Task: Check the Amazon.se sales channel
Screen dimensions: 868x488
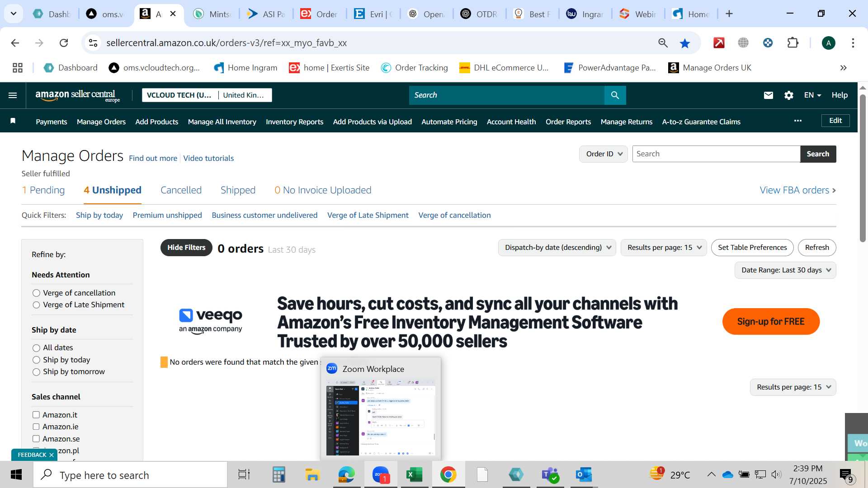Action: pyautogui.click(x=36, y=439)
